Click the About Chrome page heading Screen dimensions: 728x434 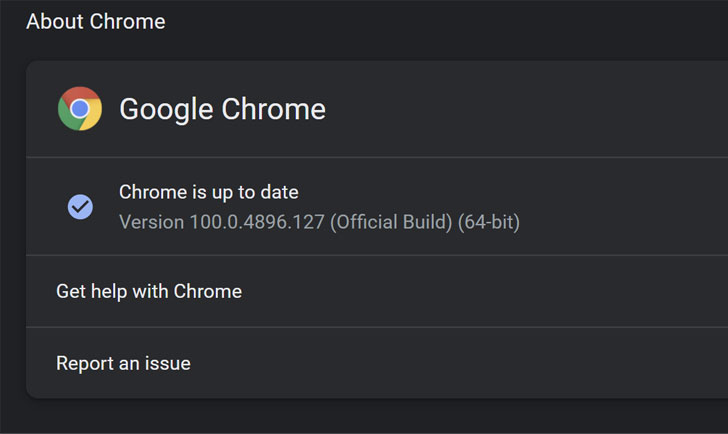[96, 21]
